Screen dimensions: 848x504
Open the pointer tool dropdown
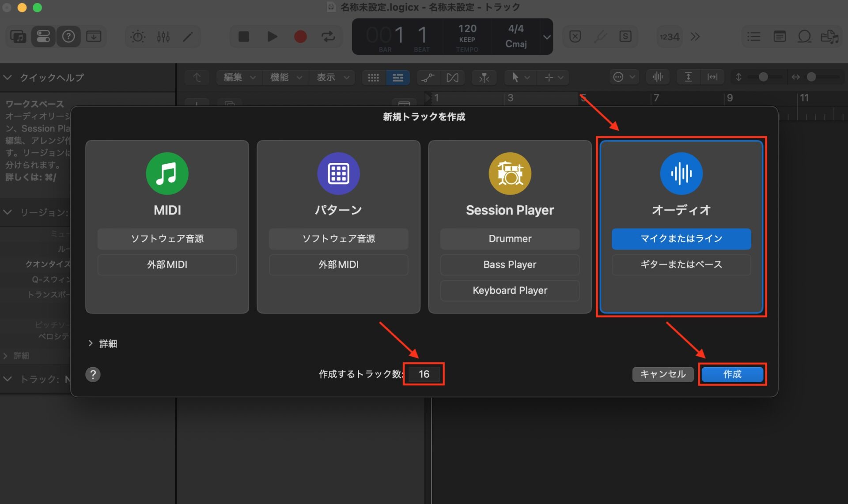point(520,77)
